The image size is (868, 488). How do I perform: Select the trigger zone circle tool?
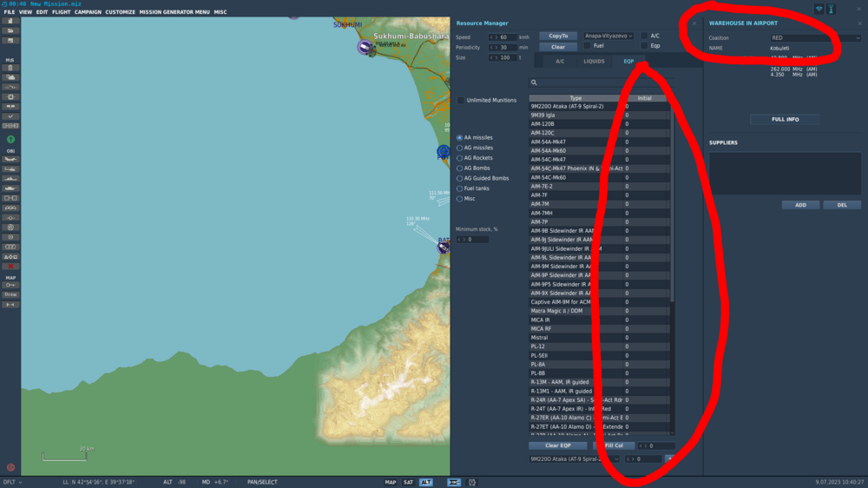[x=10, y=228]
